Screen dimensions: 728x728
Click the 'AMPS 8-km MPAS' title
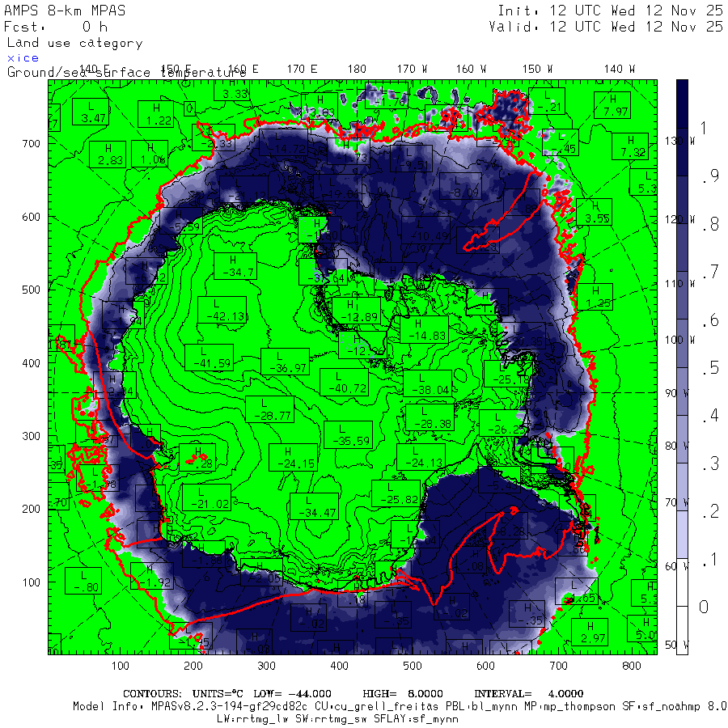tap(65, 11)
